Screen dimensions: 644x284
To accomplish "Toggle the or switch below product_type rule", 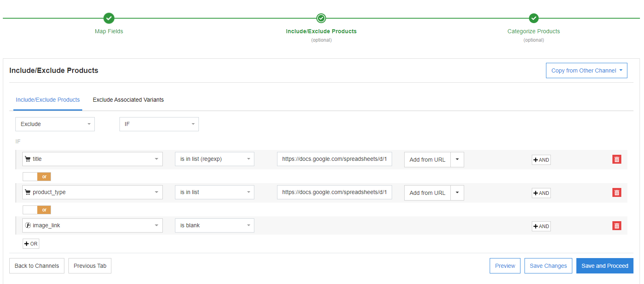I will click(37, 210).
